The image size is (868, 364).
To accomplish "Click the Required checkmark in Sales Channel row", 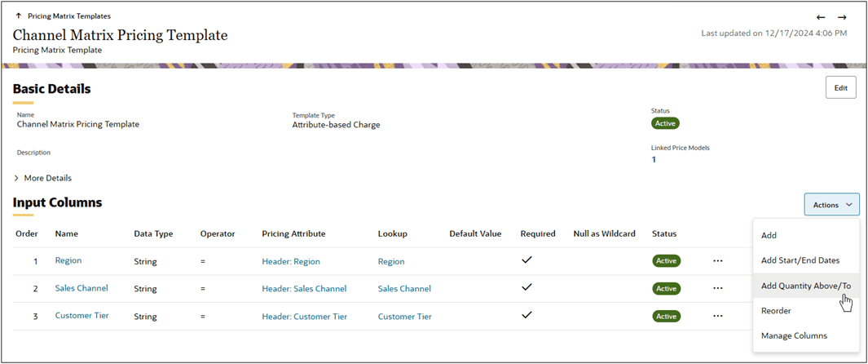I will tap(527, 287).
